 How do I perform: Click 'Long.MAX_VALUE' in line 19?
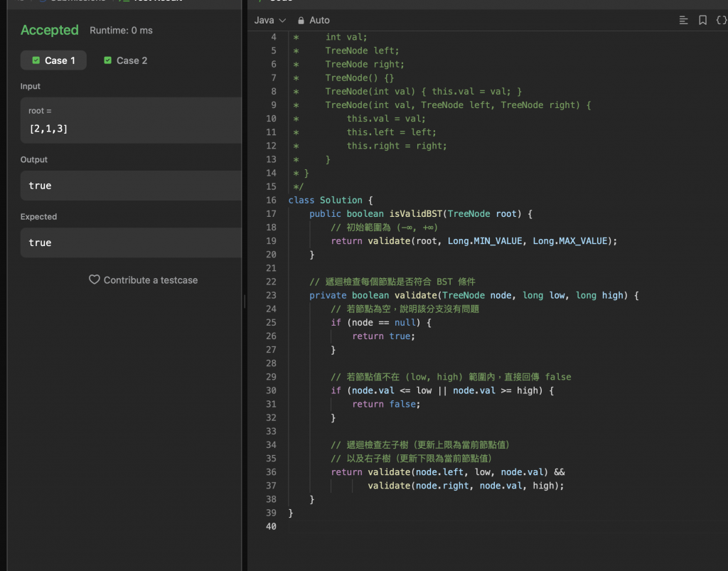click(x=569, y=241)
